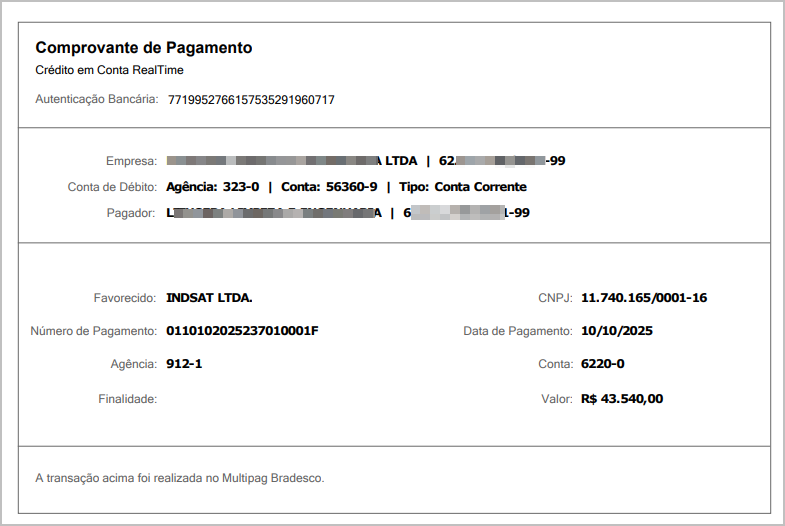Select the debit Agência: 323-0 text

tap(213, 187)
